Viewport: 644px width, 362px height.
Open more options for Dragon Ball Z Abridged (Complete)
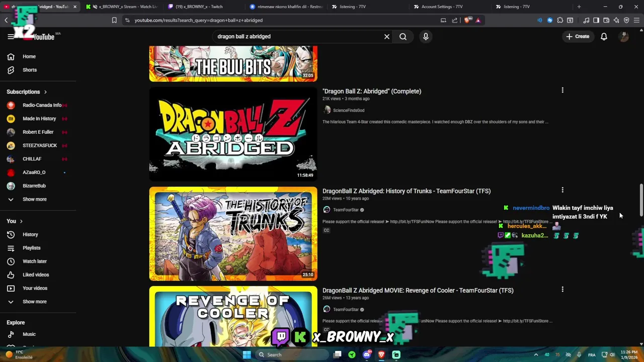(x=562, y=90)
